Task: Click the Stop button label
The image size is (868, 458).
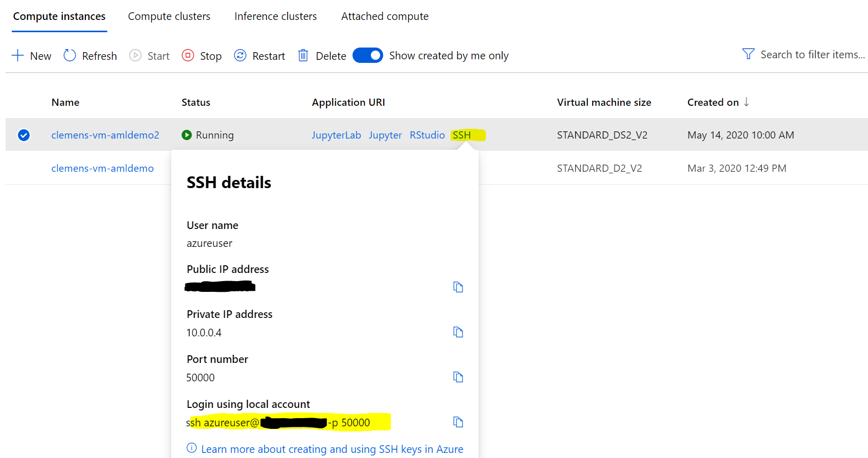Action: tap(210, 56)
